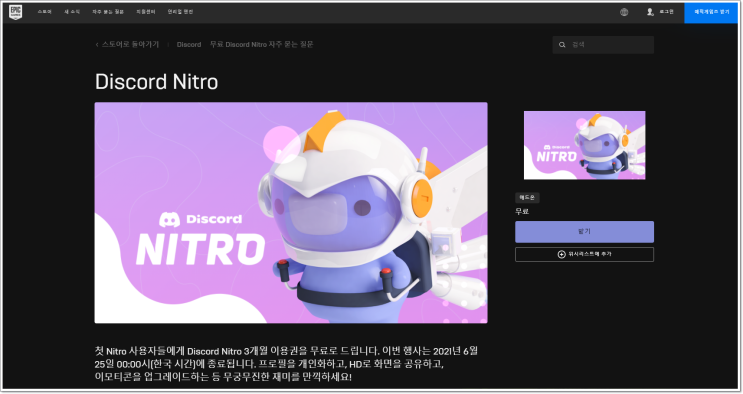The width and height of the screenshot is (743, 394).
Task: Click the Discord Nitro page title
Action: [156, 82]
